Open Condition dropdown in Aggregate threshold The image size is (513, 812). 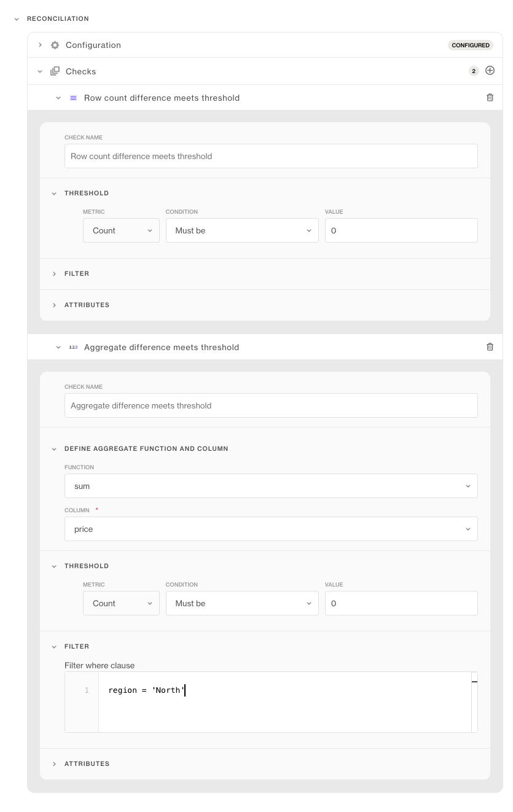(x=242, y=603)
